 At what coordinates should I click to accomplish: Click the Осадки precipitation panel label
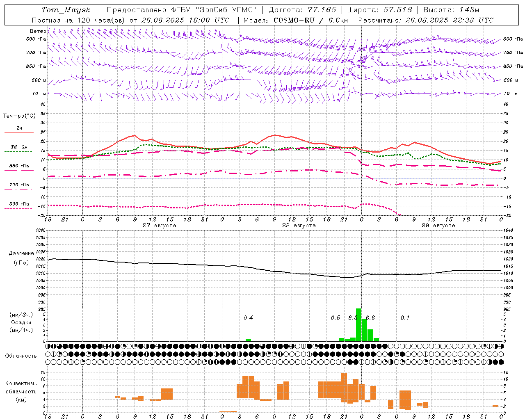click(21, 322)
